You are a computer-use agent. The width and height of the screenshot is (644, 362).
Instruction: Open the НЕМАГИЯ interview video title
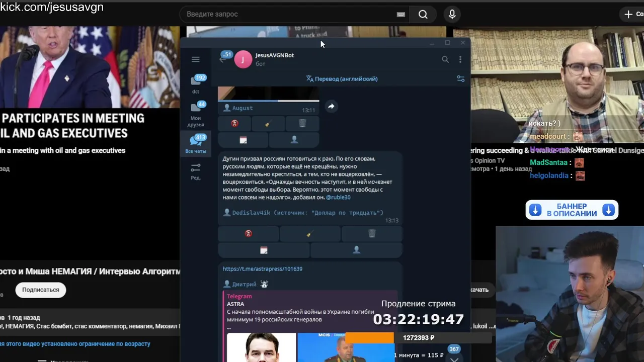tap(90, 271)
